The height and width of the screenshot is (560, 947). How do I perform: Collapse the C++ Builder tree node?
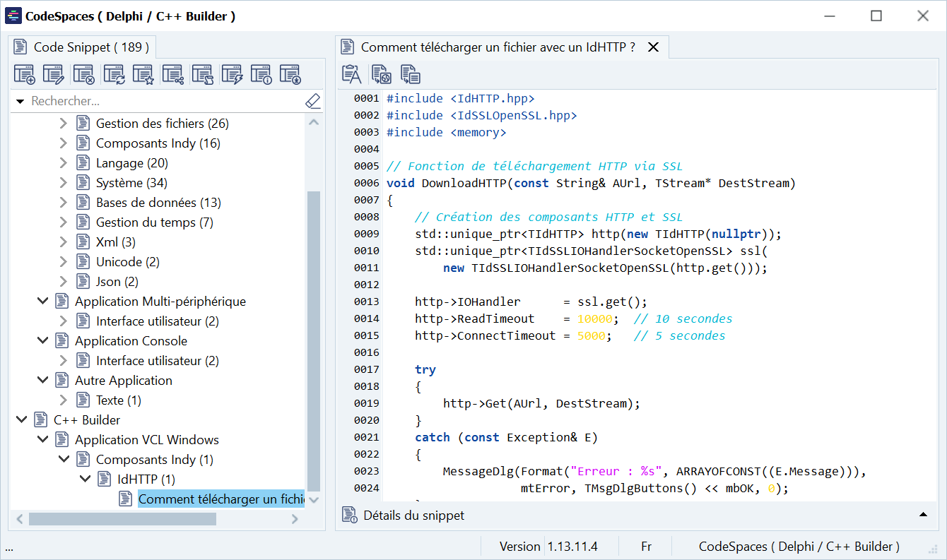pos(21,420)
